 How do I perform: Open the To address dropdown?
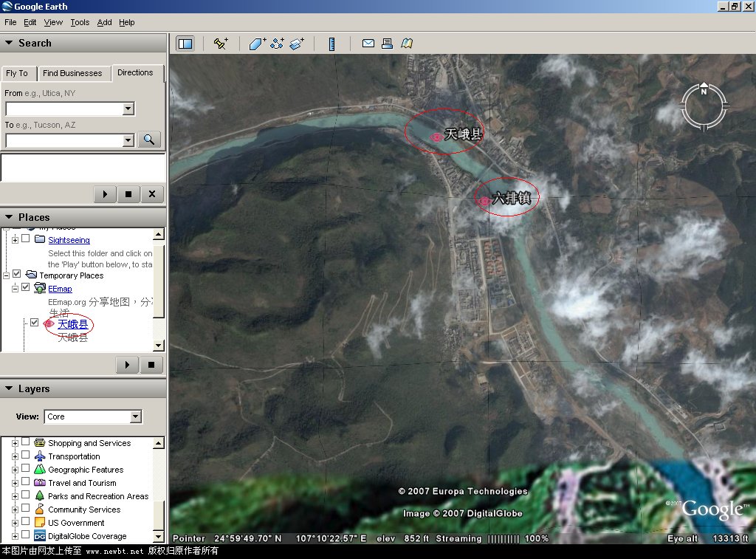click(128, 140)
